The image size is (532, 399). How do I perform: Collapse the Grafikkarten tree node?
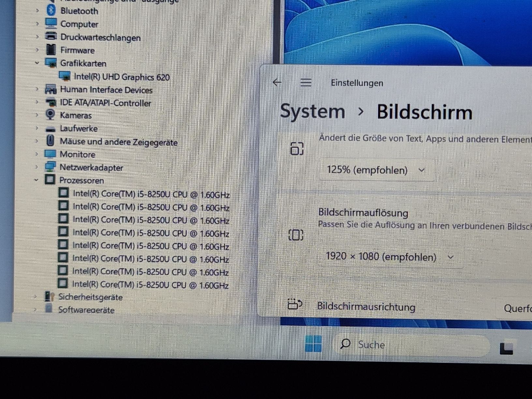[x=37, y=63]
